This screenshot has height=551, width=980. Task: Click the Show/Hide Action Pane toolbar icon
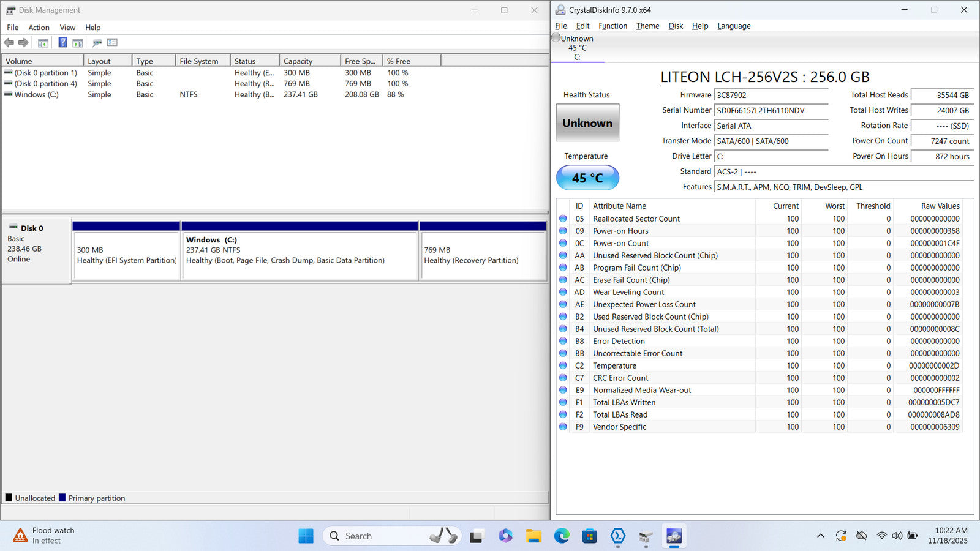pos(78,43)
